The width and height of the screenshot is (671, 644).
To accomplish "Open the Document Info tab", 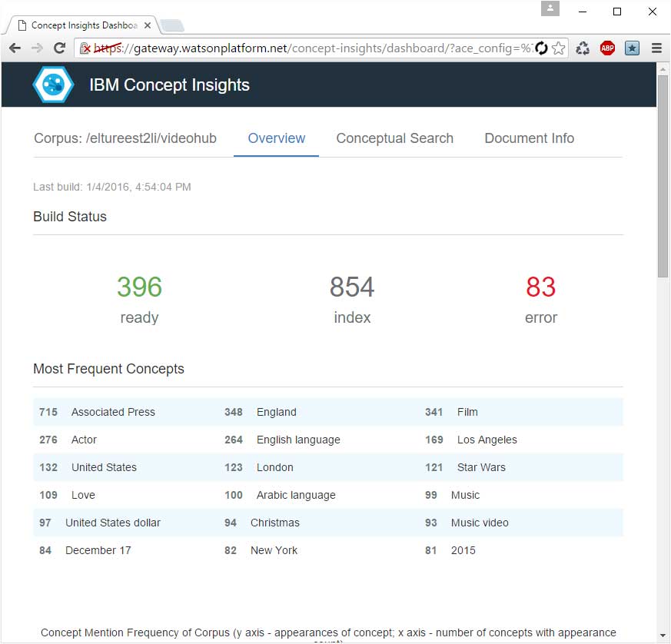I will click(x=530, y=138).
